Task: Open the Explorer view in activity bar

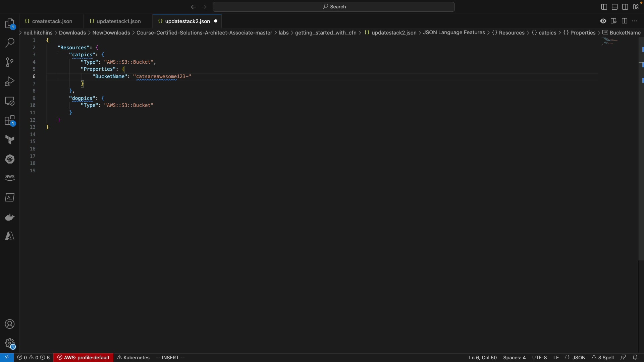Action: (10, 23)
